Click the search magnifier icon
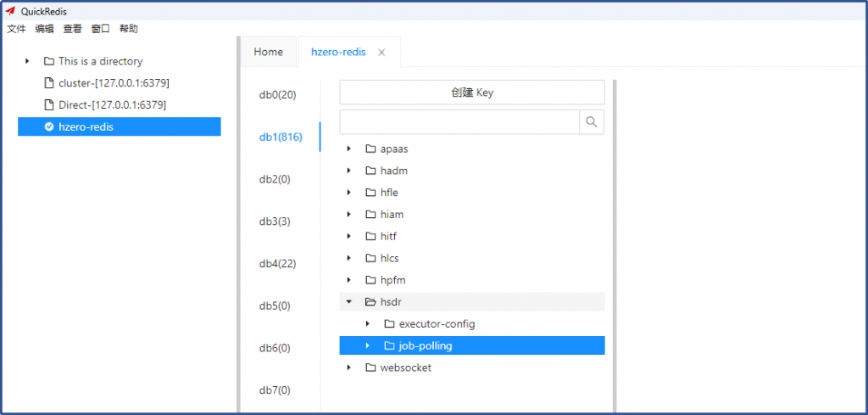 592,122
